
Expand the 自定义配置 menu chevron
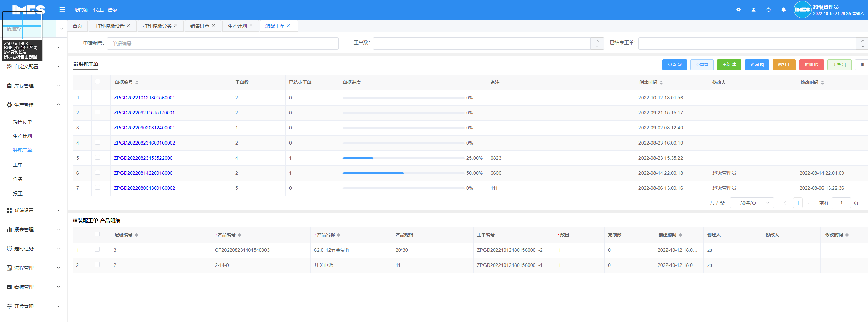pyautogui.click(x=59, y=66)
